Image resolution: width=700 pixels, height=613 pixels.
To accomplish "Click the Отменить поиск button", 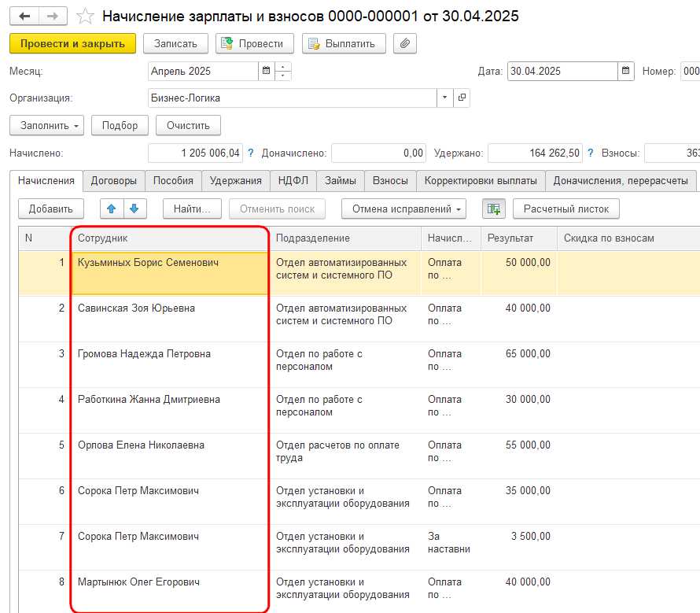I will [x=277, y=209].
